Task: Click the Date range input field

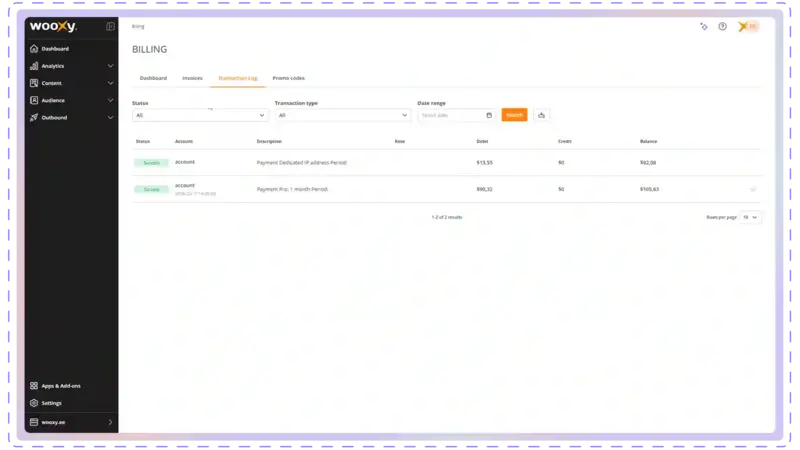Action: (x=456, y=115)
